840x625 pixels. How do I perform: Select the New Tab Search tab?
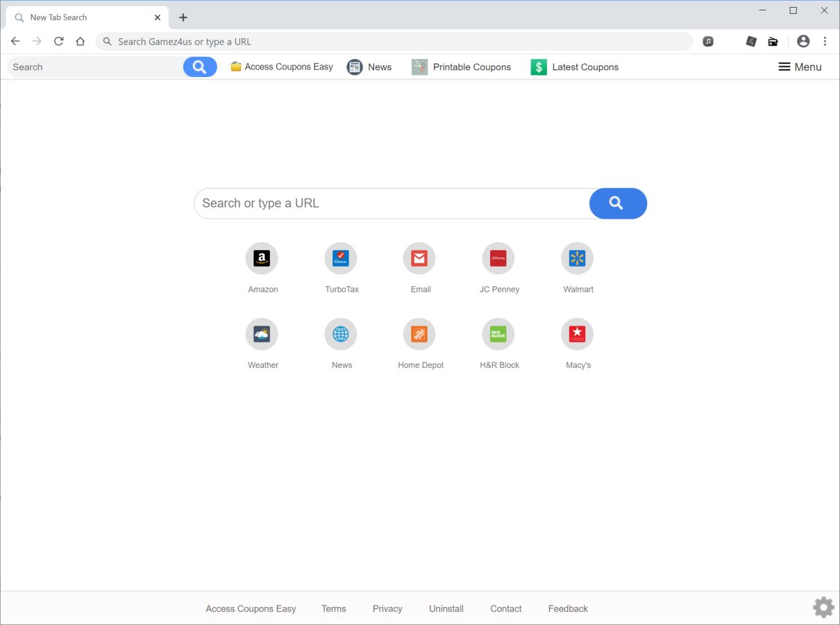tap(87, 17)
